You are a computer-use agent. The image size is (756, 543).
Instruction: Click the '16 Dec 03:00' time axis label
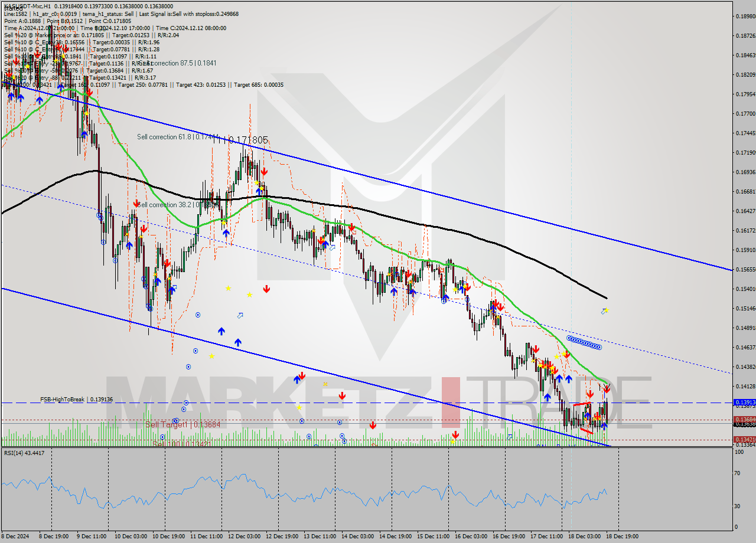point(471,536)
